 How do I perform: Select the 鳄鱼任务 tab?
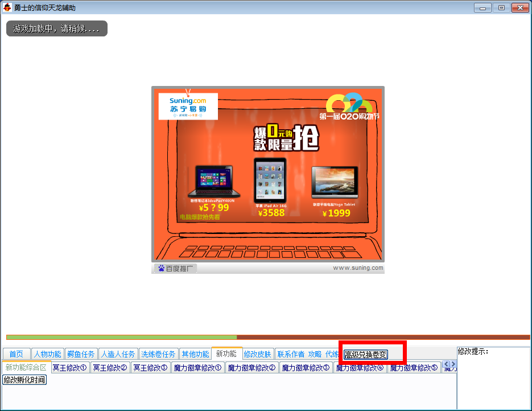pyautogui.click(x=81, y=354)
